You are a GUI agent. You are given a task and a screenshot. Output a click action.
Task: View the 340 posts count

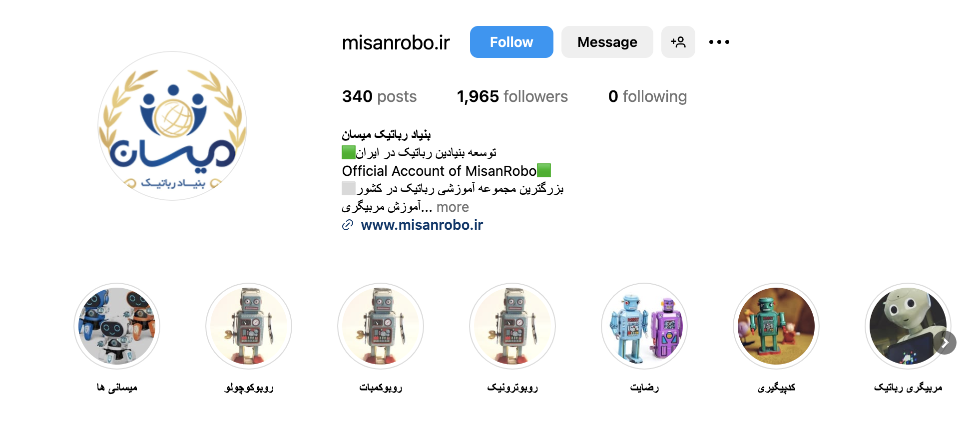pos(379,96)
